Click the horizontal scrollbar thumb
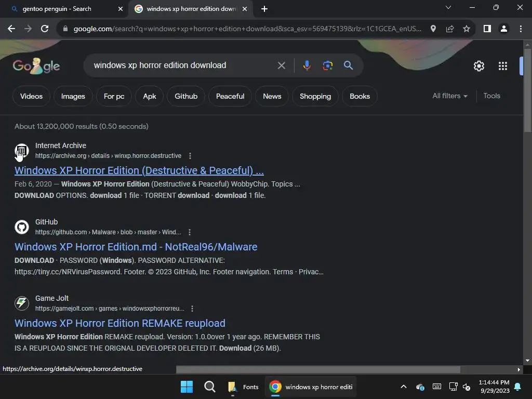 point(318,369)
